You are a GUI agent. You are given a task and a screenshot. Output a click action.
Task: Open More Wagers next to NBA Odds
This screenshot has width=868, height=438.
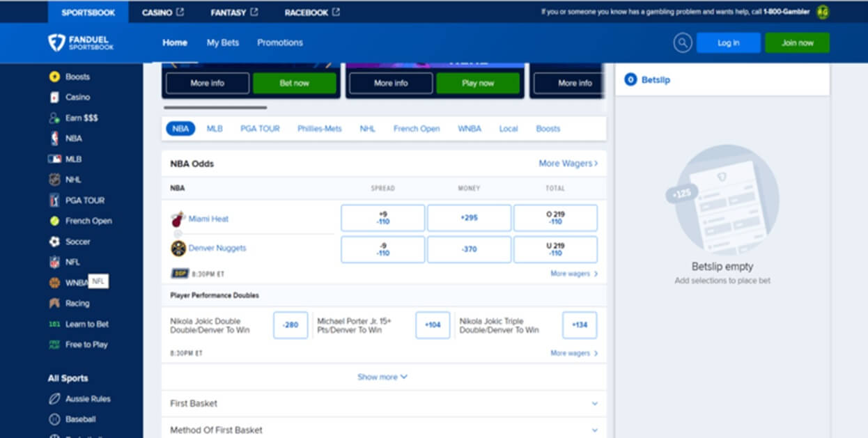click(x=568, y=163)
